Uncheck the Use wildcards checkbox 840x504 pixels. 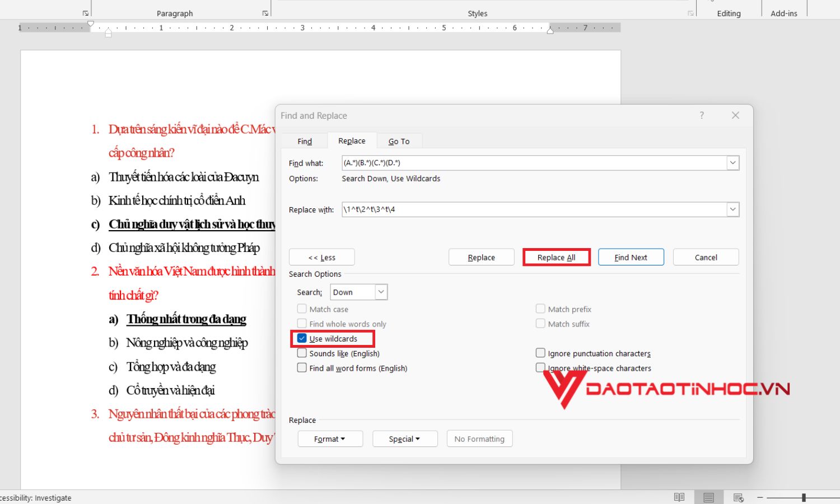302,338
